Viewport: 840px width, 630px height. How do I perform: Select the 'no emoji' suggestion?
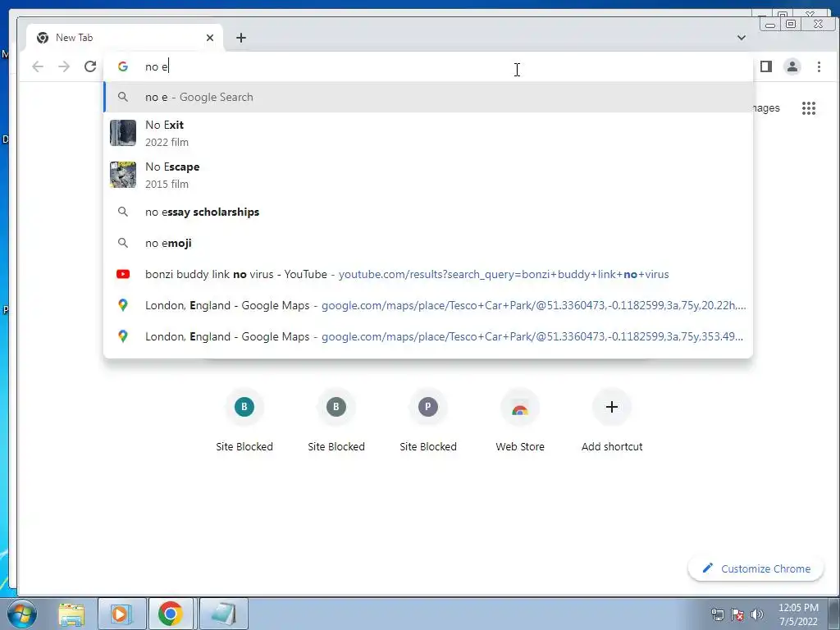click(x=428, y=243)
